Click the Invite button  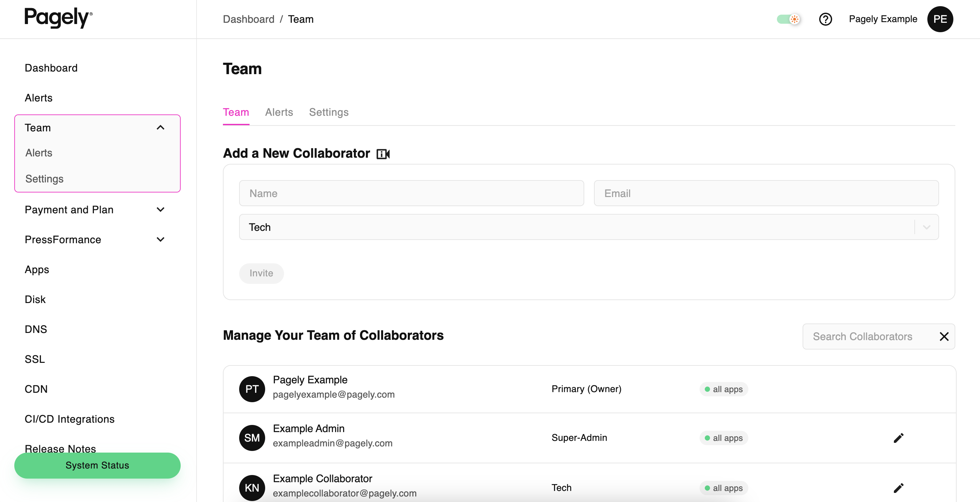click(261, 273)
